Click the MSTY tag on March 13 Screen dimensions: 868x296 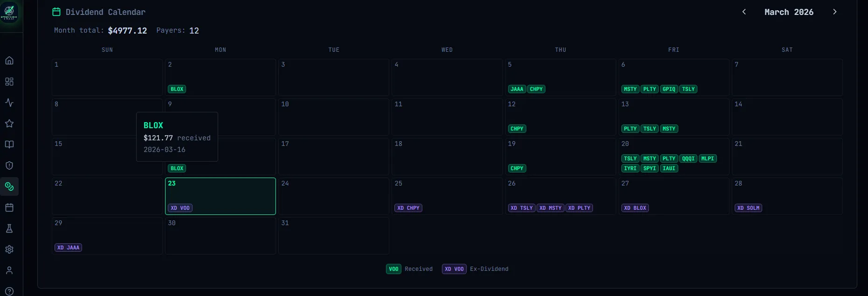pyautogui.click(x=669, y=129)
